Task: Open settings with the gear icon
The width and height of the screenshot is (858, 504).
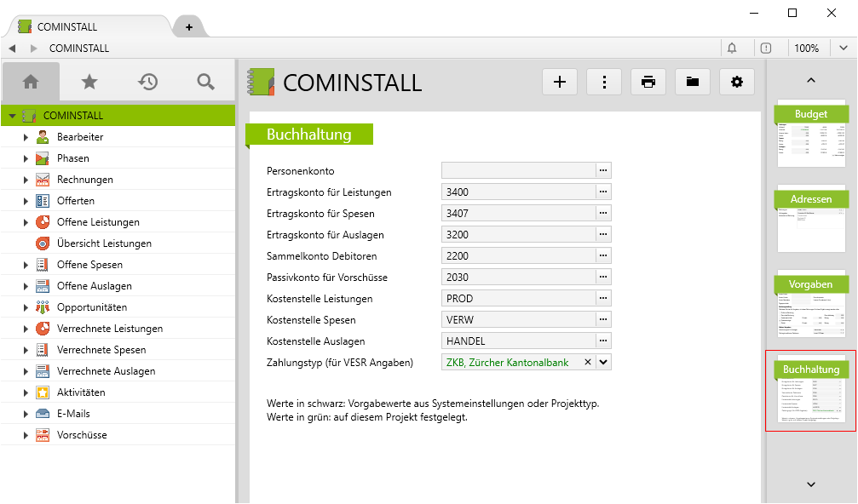Action: tap(737, 82)
